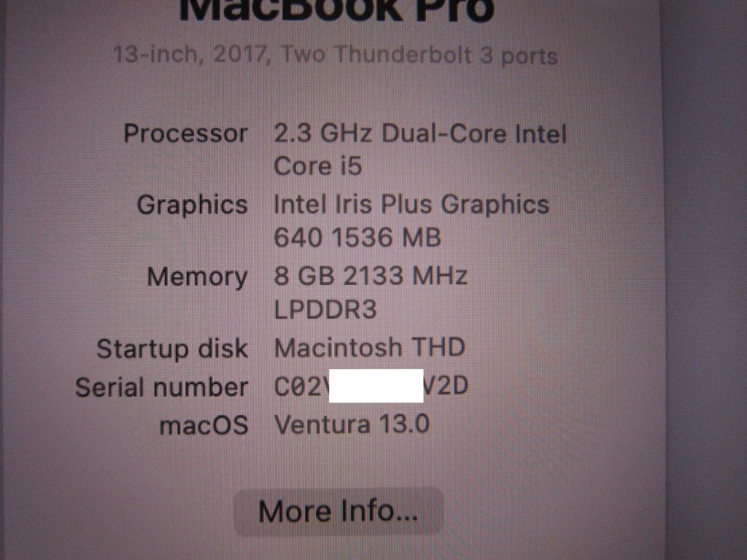Select the 2.3 GHz Dual-Core Intel text
The image size is (747, 560).
tap(420, 133)
